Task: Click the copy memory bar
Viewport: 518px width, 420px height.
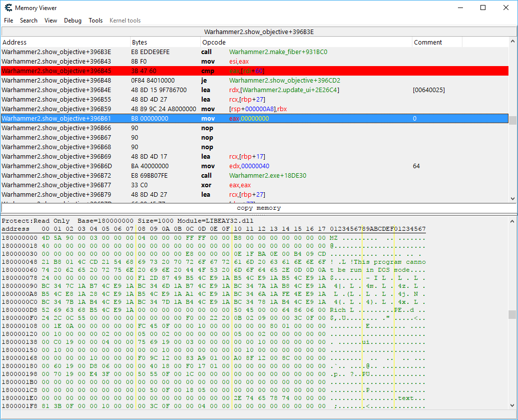Action: coord(259,208)
